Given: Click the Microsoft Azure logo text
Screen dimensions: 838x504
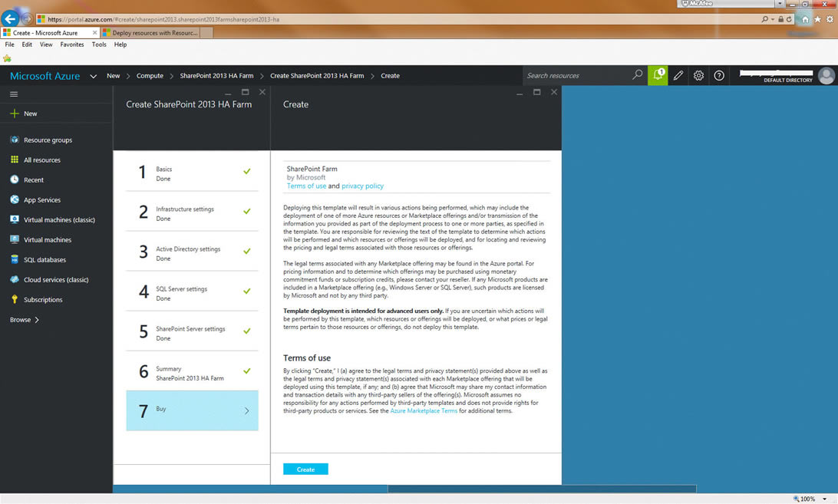Looking at the screenshot, I should pyautogui.click(x=45, y=76).
